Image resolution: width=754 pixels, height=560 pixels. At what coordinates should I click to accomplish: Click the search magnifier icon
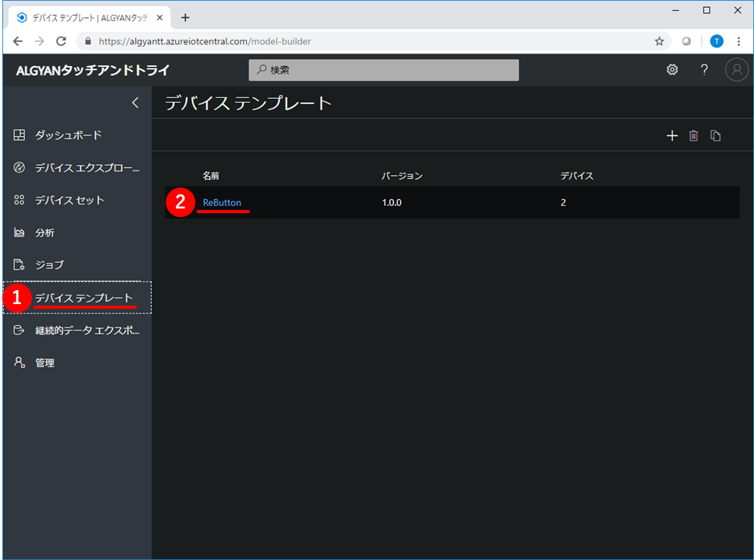[x=261, y=70]
